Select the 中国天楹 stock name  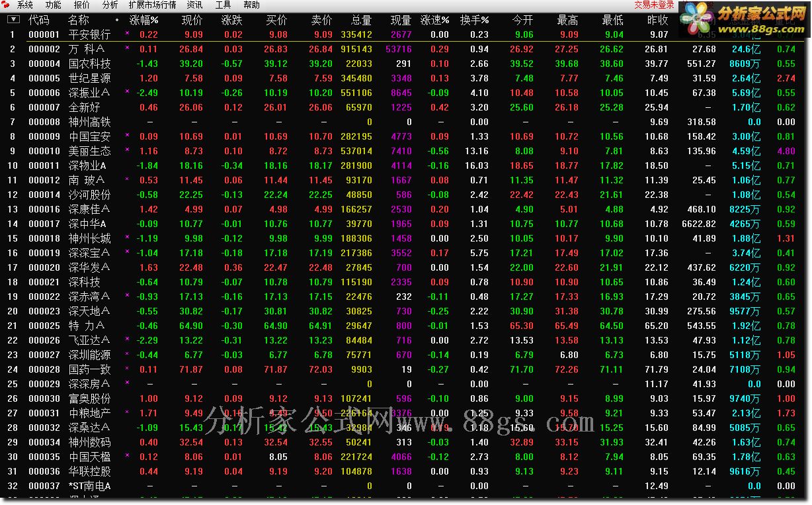click(x=89, y=457)
